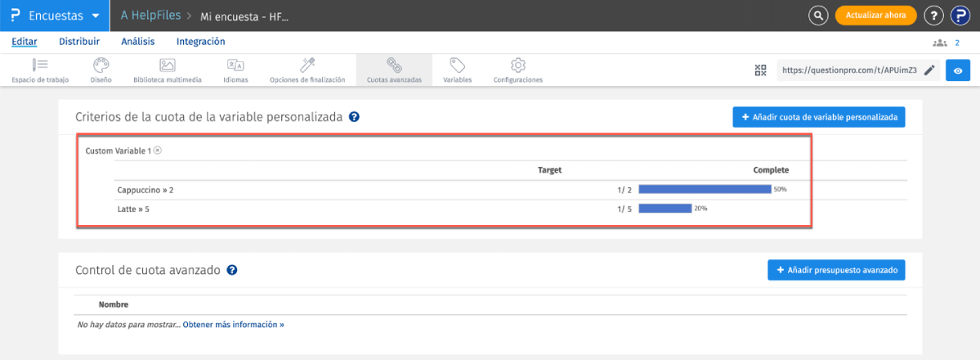The height and width of the screenshot is (360, 980).
Task: Select the Latte » 5 row
Action: [511, 209]
